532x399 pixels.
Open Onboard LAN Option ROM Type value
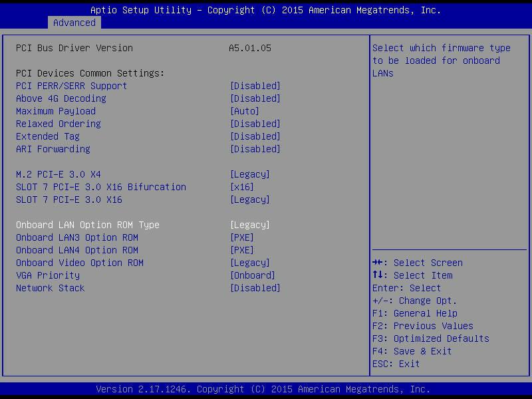point(249,225)
